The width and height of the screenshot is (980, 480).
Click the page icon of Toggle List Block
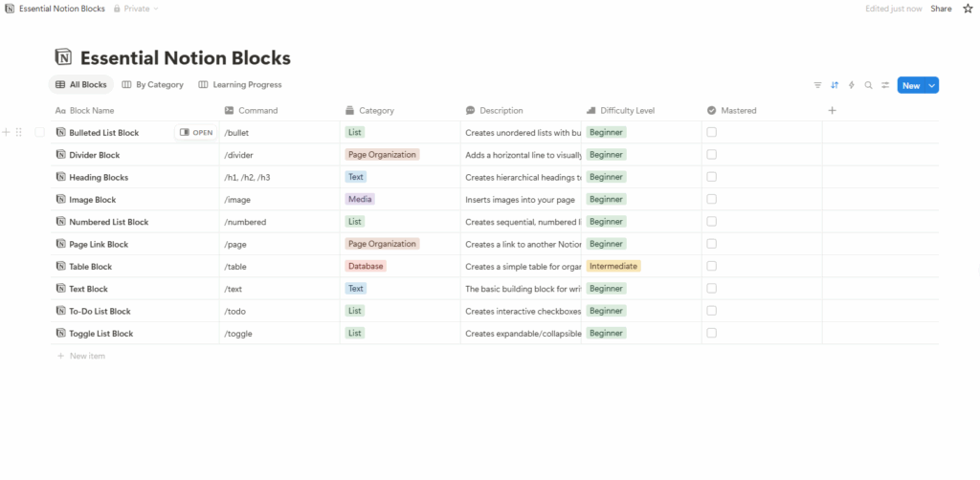pyautogui.click(x=60, y=334)
